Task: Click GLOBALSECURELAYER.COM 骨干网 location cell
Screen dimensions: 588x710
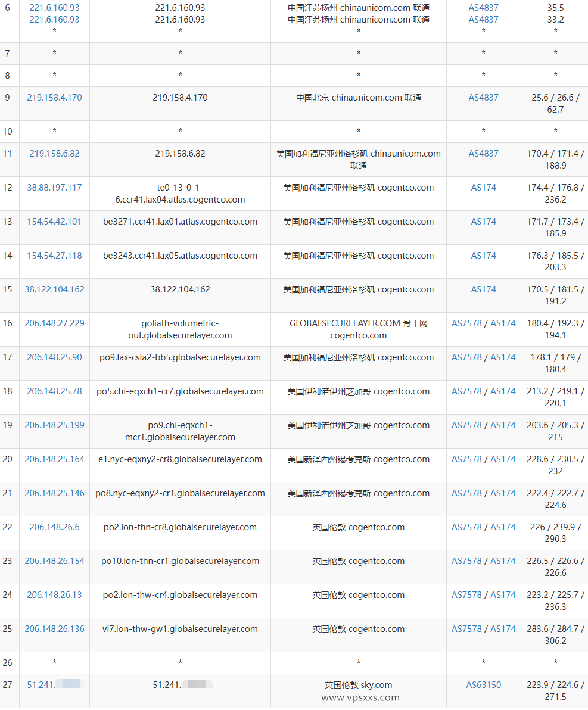Action: pyautogui.click(x=359, y=329)
